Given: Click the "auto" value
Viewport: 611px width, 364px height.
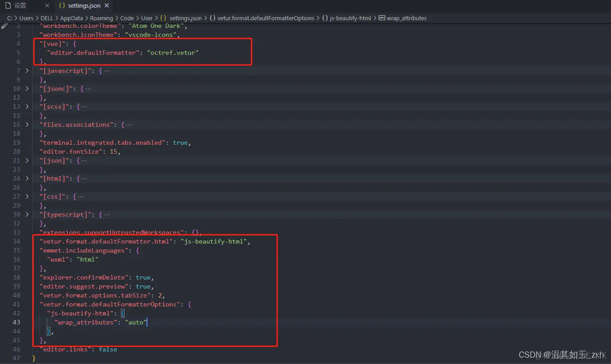Looking at the screenshot, I should (x=135, y=322).
